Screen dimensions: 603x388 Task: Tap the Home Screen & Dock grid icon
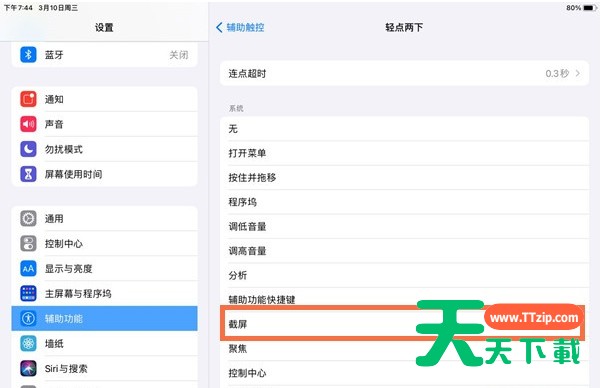28,293
